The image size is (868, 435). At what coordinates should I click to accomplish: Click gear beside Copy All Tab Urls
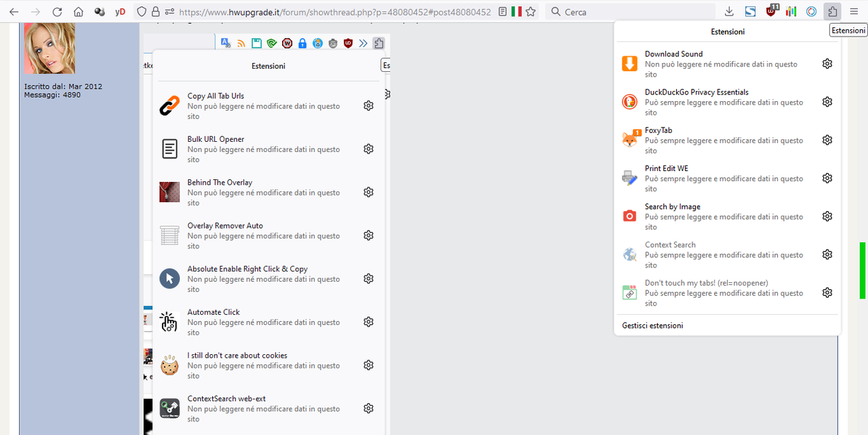click(x=369, y=106)
